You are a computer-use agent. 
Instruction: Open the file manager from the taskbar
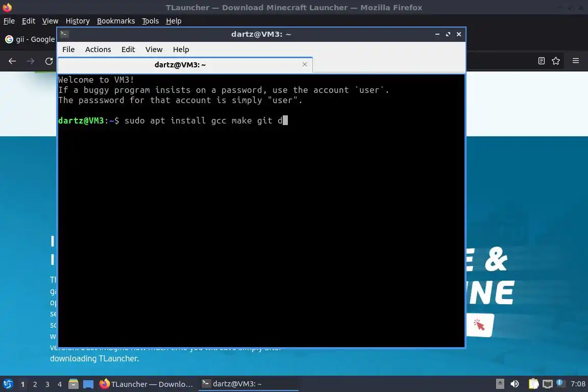73,384
